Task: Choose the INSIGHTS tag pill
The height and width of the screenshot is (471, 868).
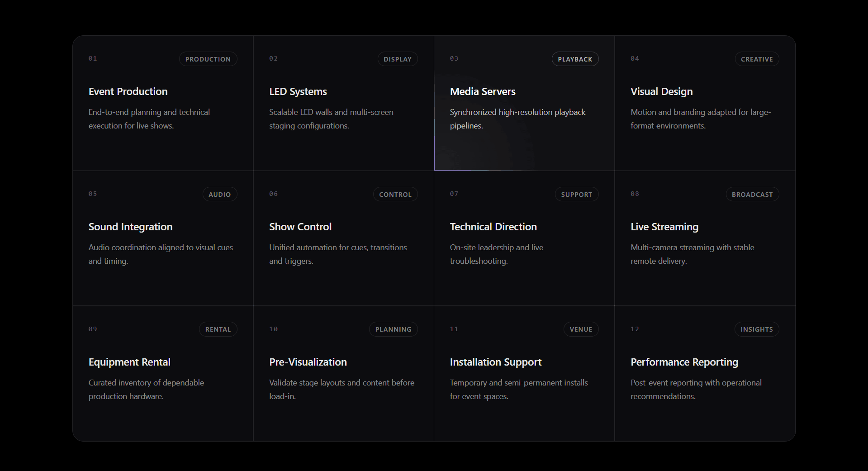Action: click(x=757, y=329)
